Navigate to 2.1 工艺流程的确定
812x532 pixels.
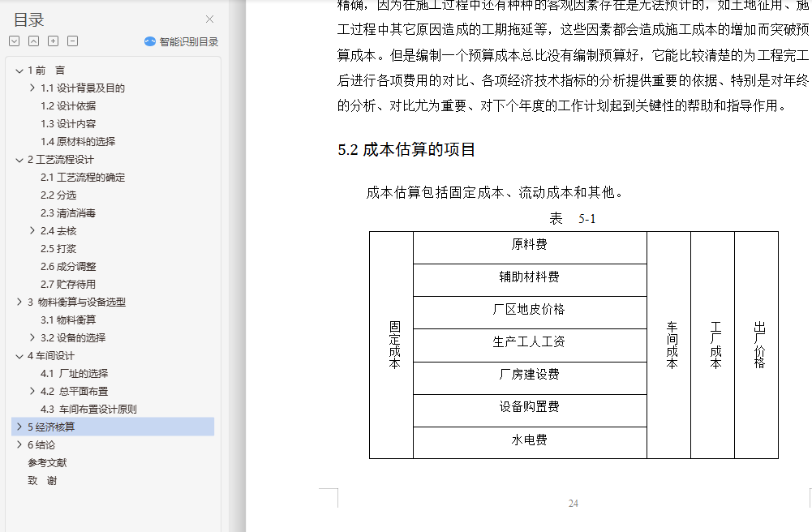[x=83, y=178]
